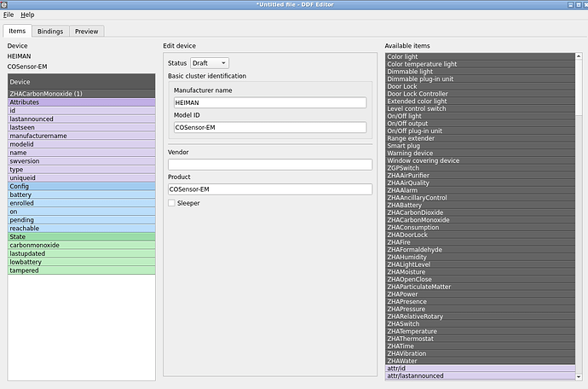Image resolution: width=588 pixels, height=389 pixels.
Task: Click Window covering device in Available items
Action: (480, 160)
